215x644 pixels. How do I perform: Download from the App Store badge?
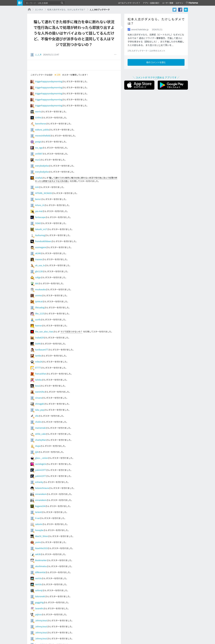[139, 85]
